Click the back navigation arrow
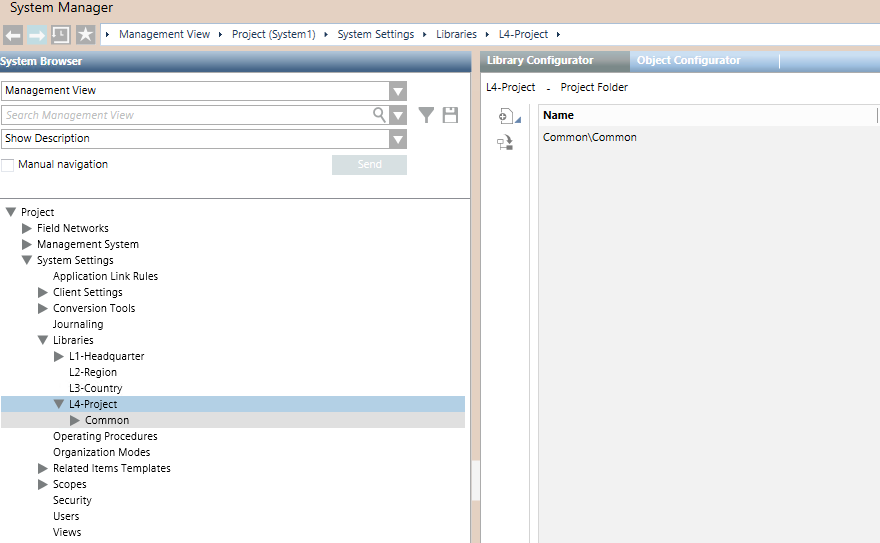This screenshot has width=880, height=543. coord(13,35)
